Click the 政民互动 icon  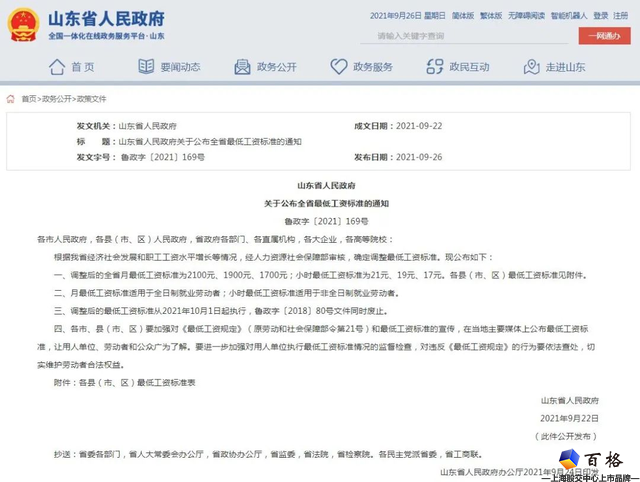435,67
